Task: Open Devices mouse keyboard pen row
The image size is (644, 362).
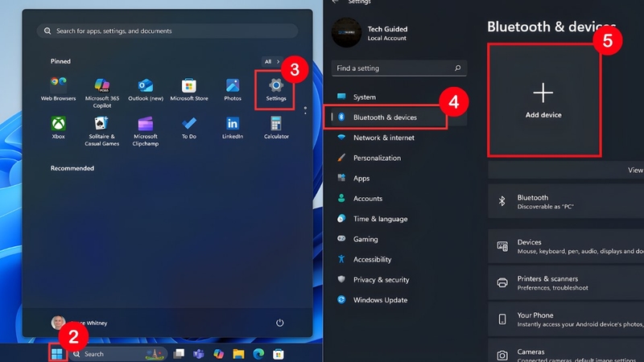Action: point(566,246)
